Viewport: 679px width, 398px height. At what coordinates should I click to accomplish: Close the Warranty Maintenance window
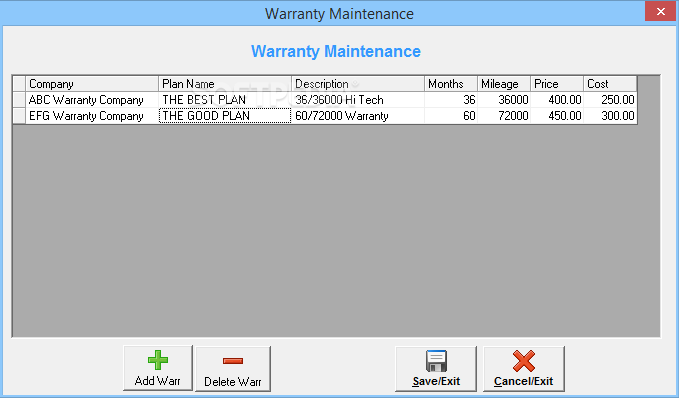(x=660, y=11)
